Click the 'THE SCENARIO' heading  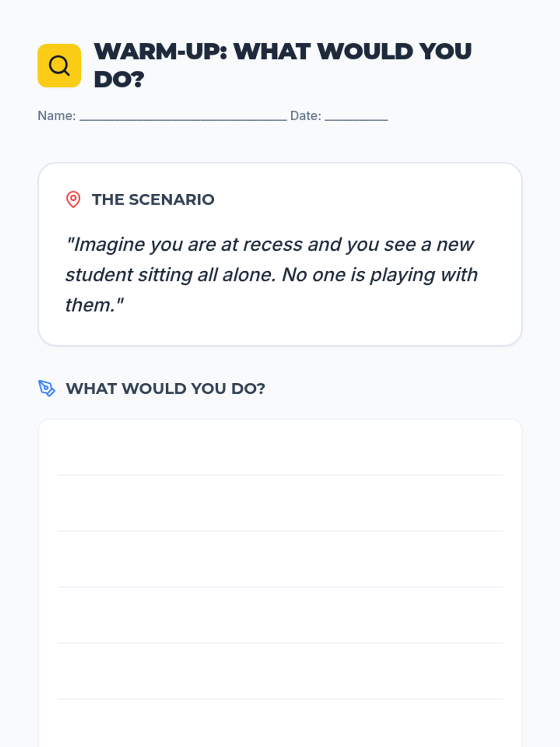(x=153, y=199)
